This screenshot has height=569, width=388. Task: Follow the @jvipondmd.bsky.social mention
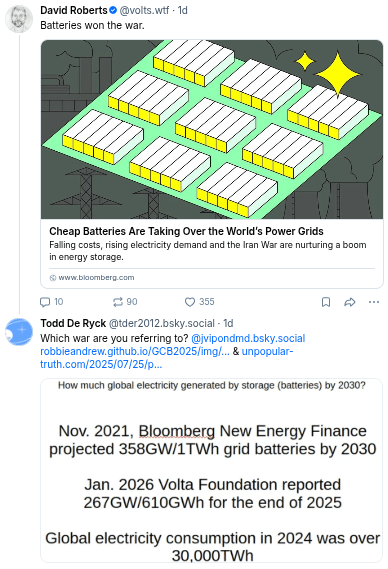pyautogui.click(x=248, y=338)
